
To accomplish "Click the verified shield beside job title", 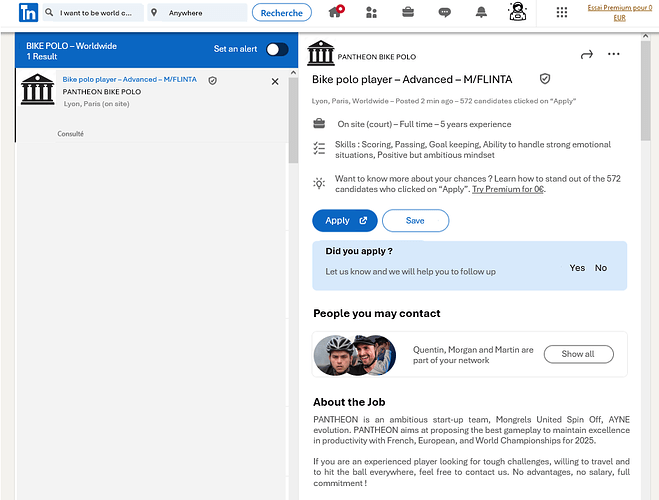I will point(545,79).
